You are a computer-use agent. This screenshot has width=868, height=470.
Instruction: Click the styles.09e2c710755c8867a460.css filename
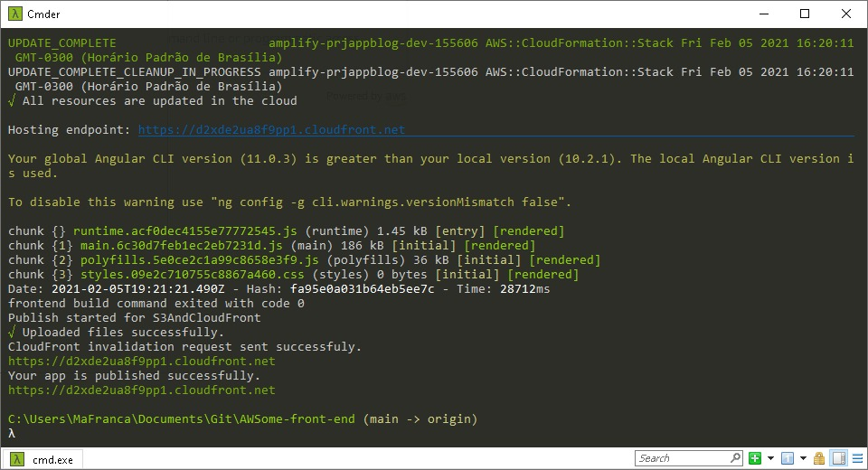tap(192, 274)
